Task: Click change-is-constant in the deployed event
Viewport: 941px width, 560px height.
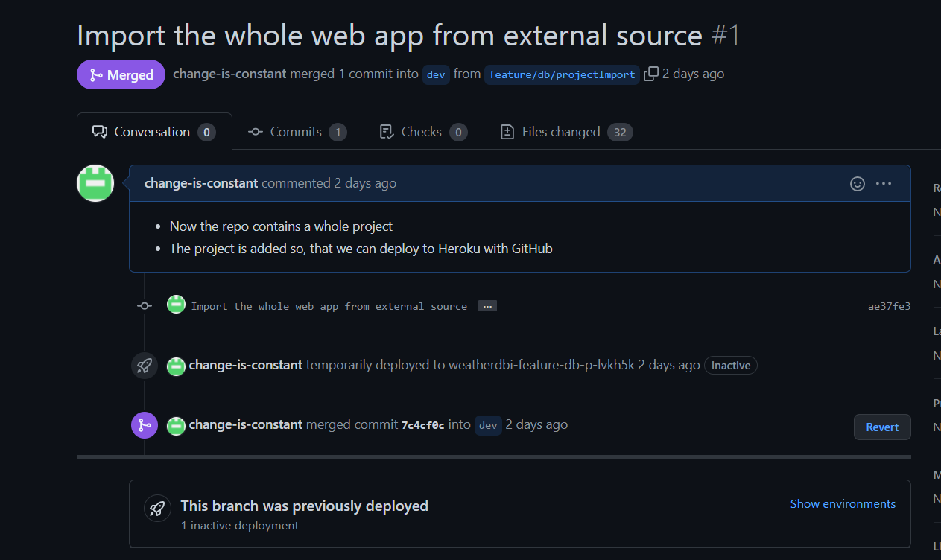Action: [x=246, y=365]
